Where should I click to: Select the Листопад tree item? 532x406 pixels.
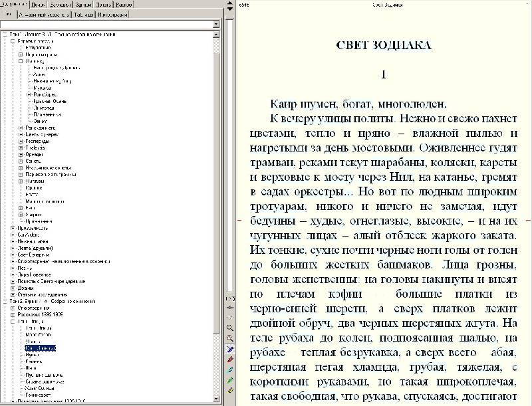coord(44,108)
